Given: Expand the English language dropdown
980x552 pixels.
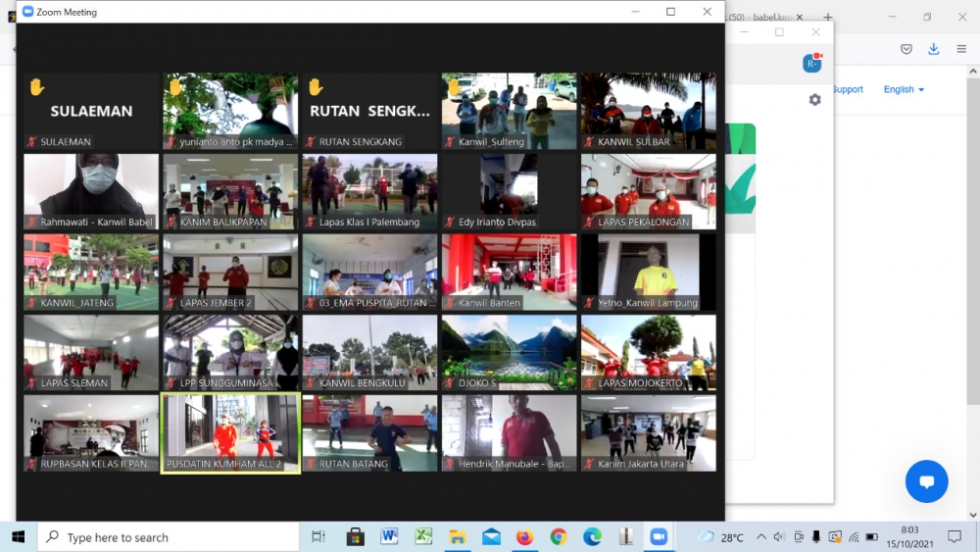Looking at the screenshot, I should point(904,89).
